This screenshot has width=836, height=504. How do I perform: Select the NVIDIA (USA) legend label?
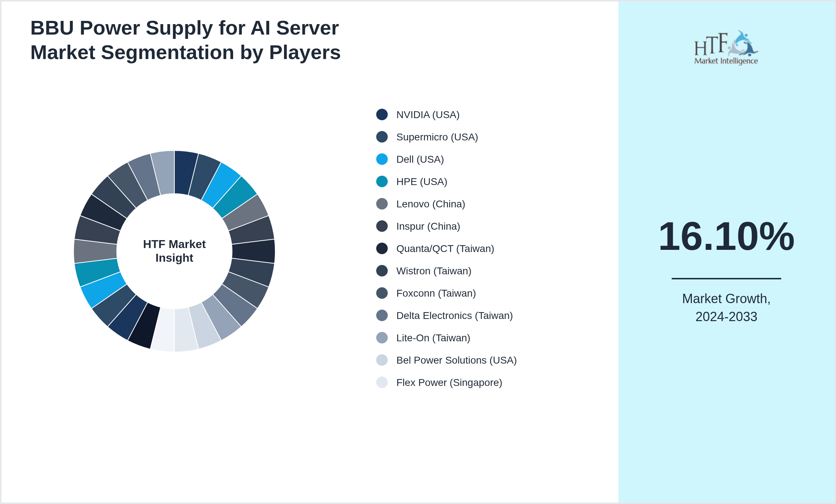pos(428,115)
